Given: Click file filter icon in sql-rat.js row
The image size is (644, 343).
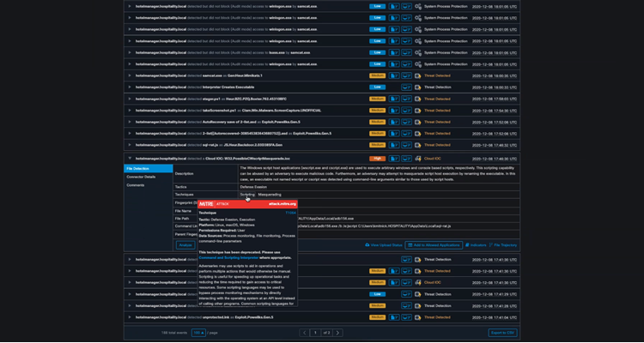Looking at the screenshot, I should [x=394, y=145].
